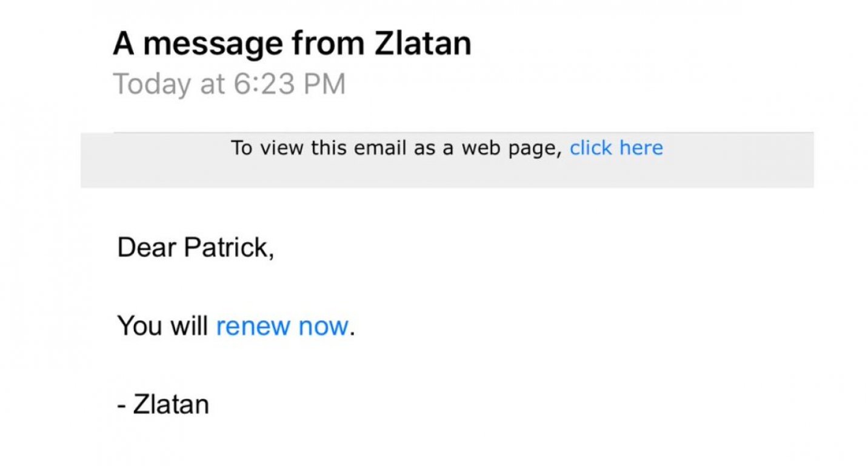Tap the "Today at 6:23 PM" timestamp
This screenshot has width=868, height=466.
pyautogui.click(x=230, y=84)
